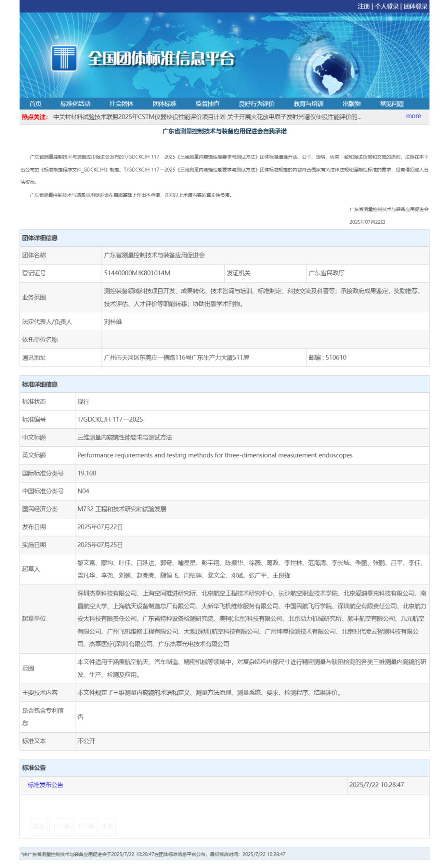The height and width of the screenshot is (868, 444).
Task: Click the 下一页 pagination button
Action: tap(86, 826)
